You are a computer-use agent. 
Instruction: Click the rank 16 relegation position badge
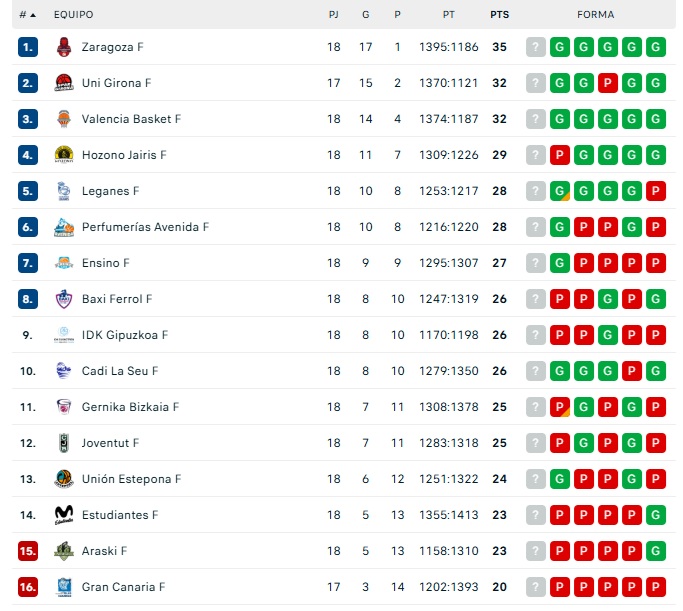tap(28, 587)
